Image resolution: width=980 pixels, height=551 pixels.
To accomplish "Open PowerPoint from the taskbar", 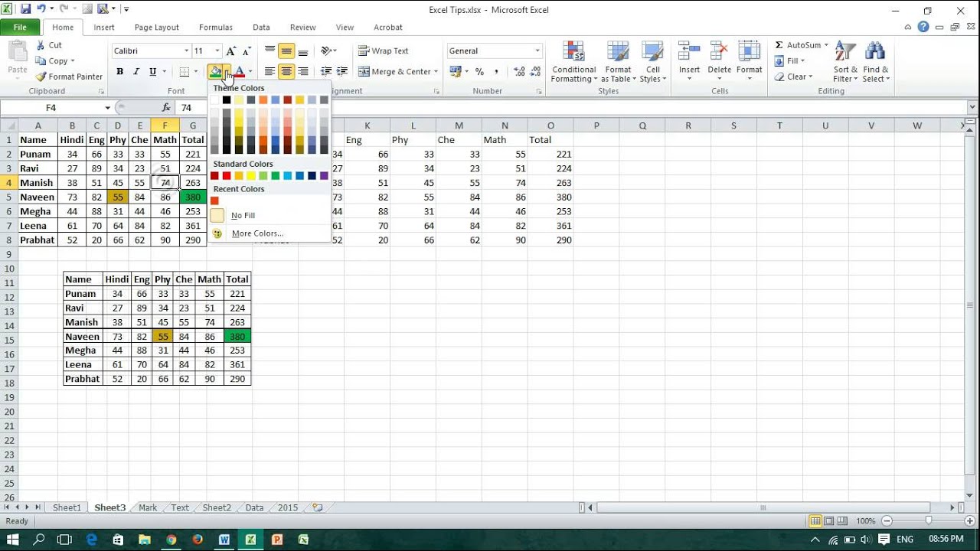I will coord(277,540).
